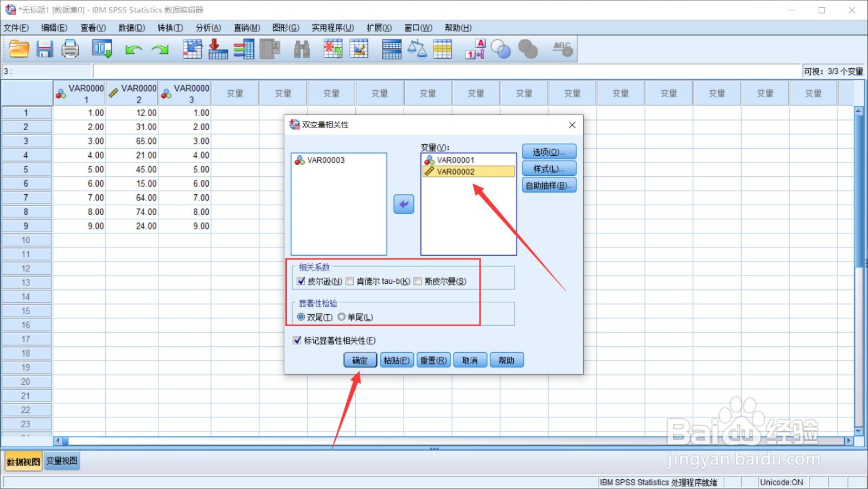Select highlighted VAR00002 in the 变量 list

pos(468,172)
